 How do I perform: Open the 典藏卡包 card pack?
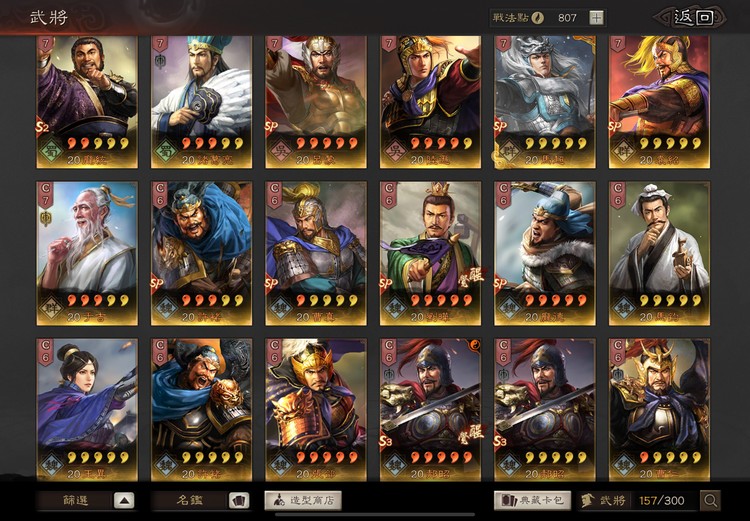tap(532, 500)
